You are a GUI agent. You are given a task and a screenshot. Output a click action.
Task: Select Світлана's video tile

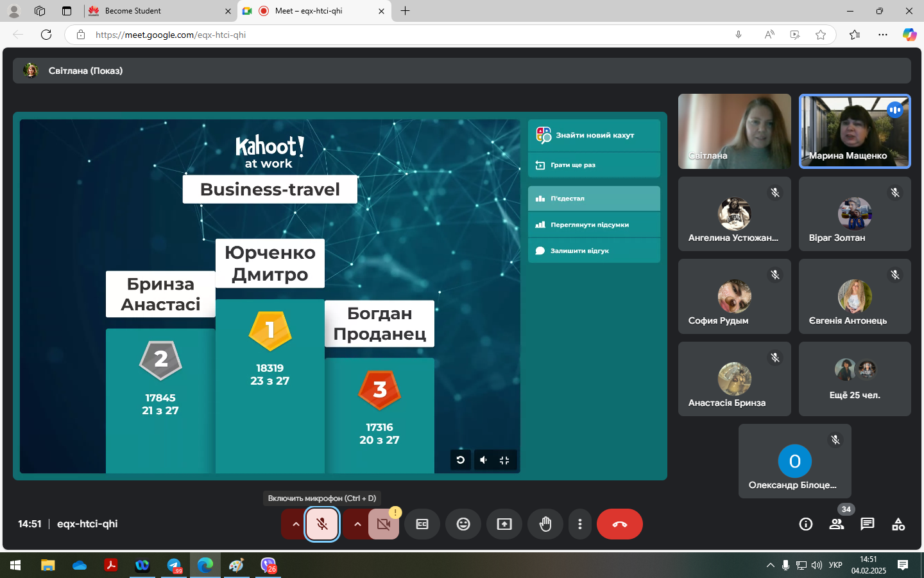click(735, 132)
